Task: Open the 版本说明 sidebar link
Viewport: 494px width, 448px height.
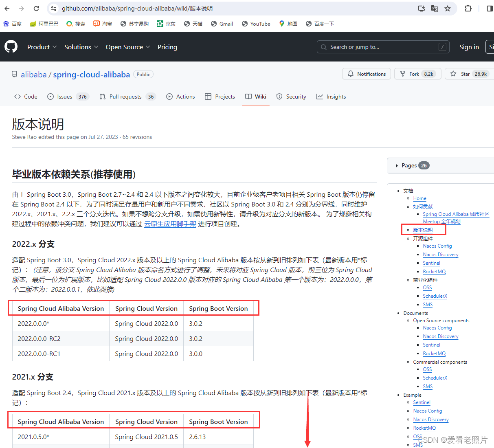Action: point(423,230)
